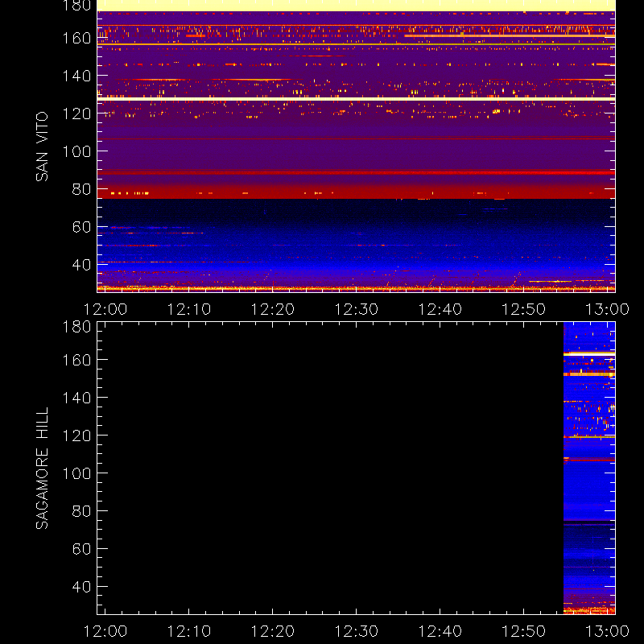Select the 80 frequency label on San Vito plot
The height and width of the screenshot is (644, 644).
[x=81, y=189]
